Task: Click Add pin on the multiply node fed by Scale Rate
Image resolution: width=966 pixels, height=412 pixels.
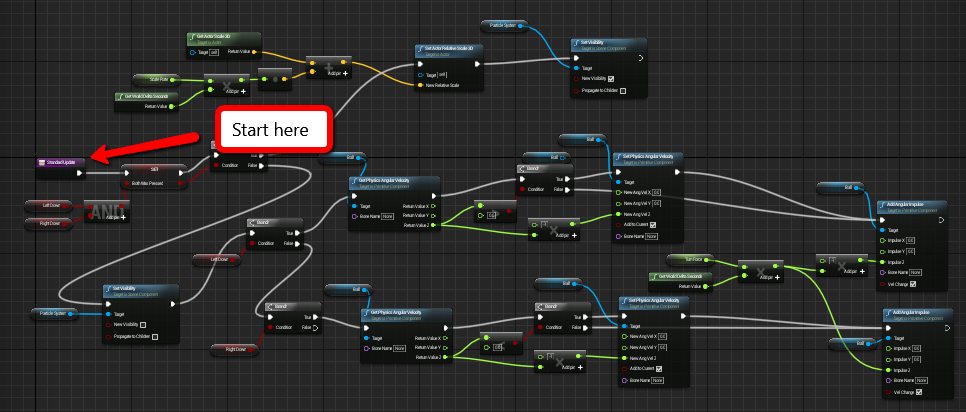Action: pos(235,91)
